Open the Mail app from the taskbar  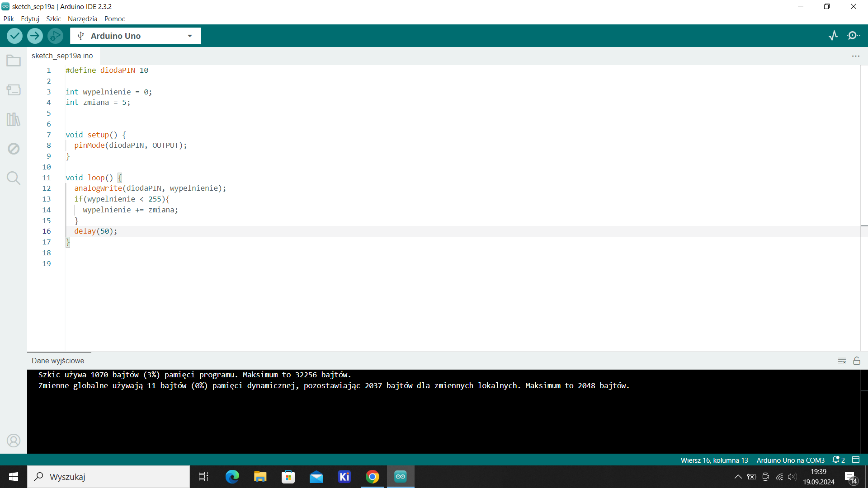[316, 477]
